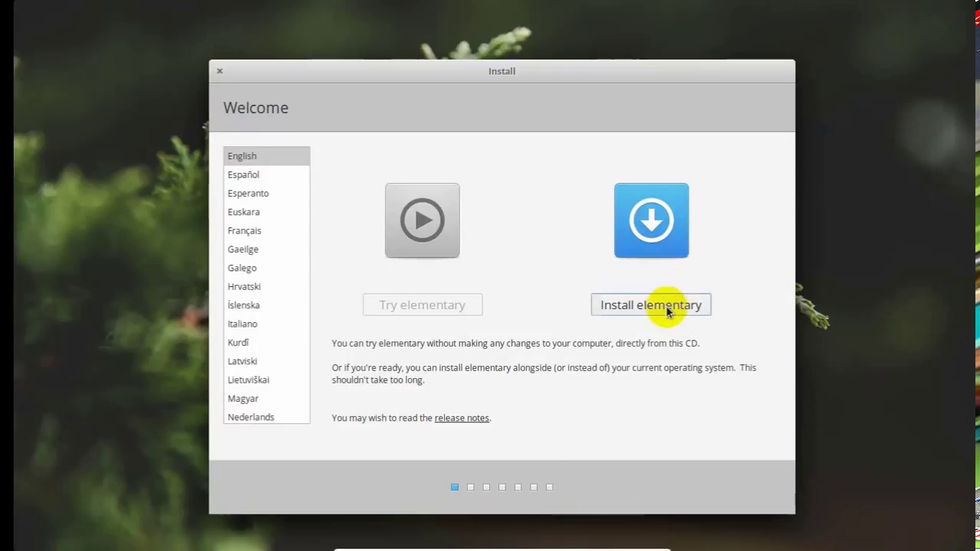The image size is (980, 551).
Task: Select Galego as the language
Action: (x=266, y=268)
